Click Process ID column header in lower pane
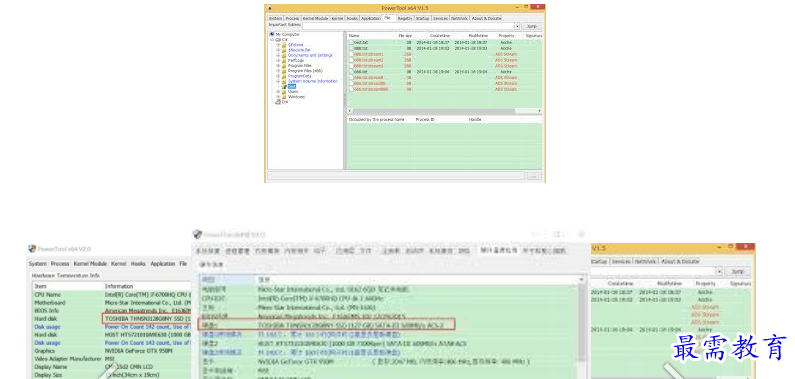The image size is (795, 379). [425, 120]
